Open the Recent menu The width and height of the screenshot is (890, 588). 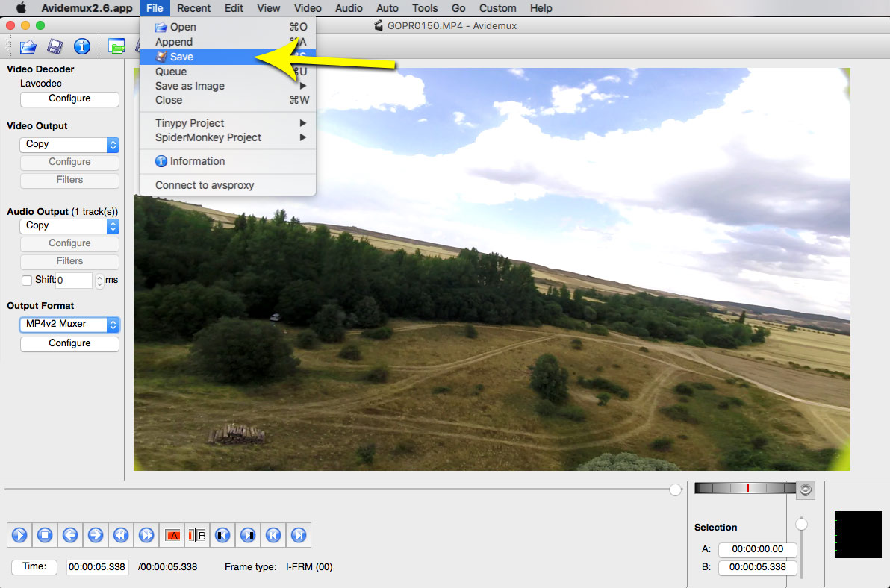click(193, 8)
